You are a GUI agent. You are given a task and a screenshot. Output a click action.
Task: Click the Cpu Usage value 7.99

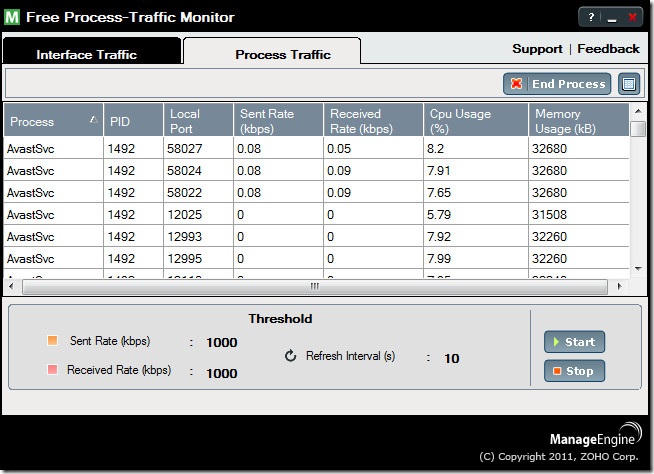(x=439, y=259)
